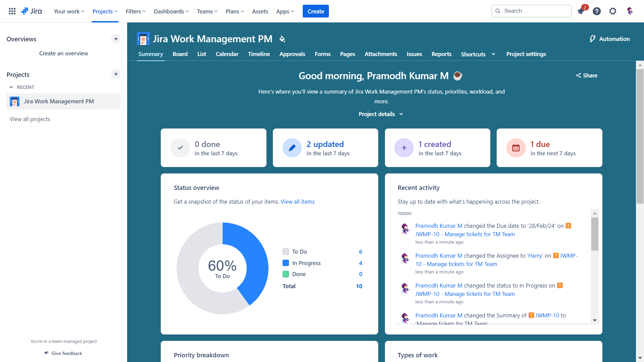Open the notifications bell icon
The width and height of the screenshot is (644, 362).
pos(581,11)
